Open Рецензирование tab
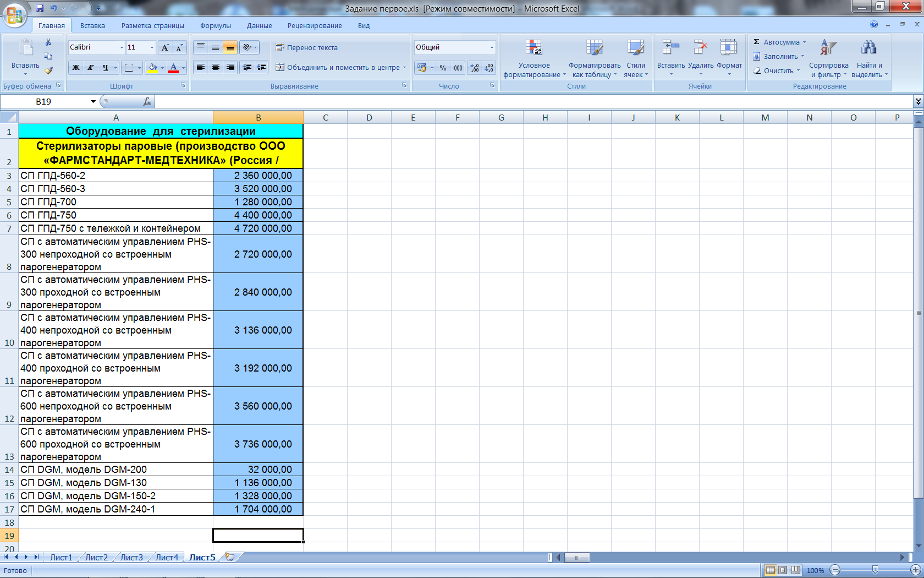Screen dimensions: 924x578 [315, 25]
